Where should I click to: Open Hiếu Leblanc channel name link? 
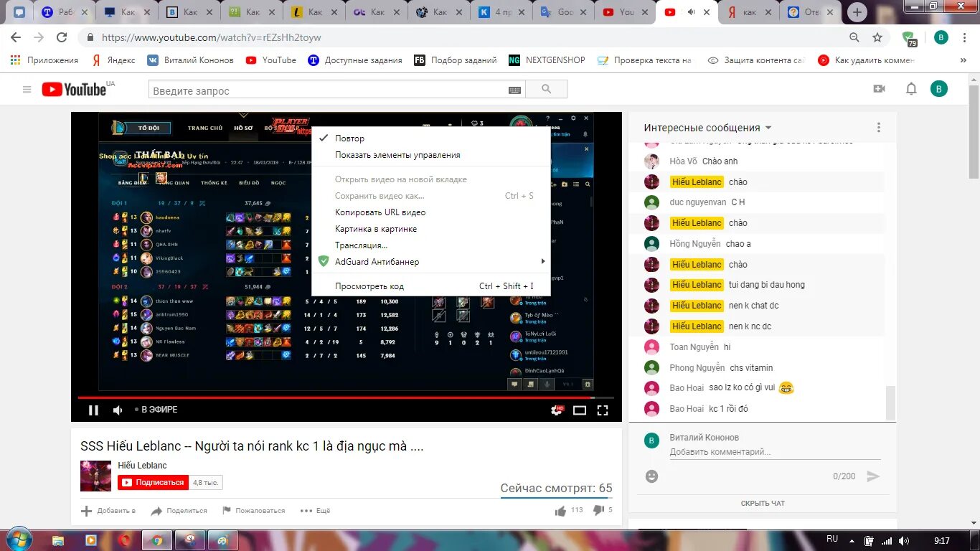coord(142,466)
